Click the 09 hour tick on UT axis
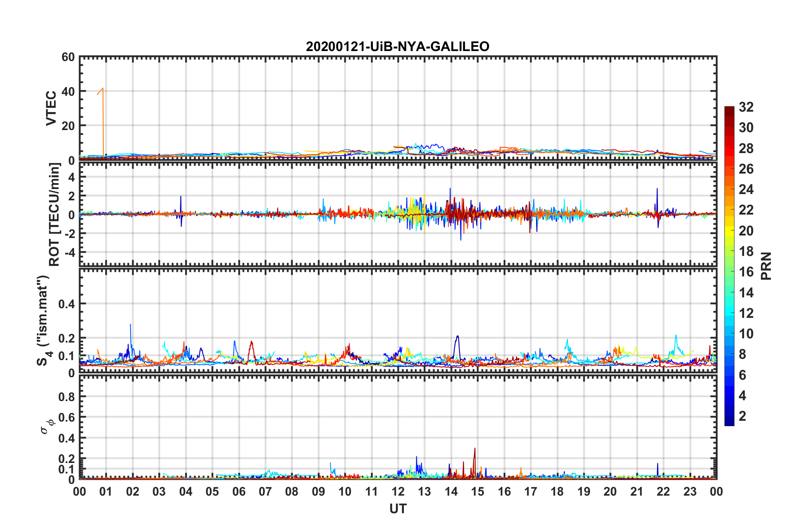Image resolution: width=796 pixels, height=532 pixels. tap(318, 491)
